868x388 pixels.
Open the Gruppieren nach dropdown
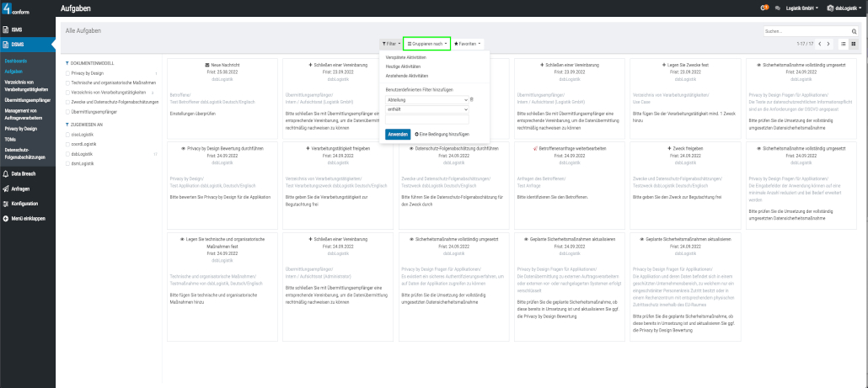427,43
